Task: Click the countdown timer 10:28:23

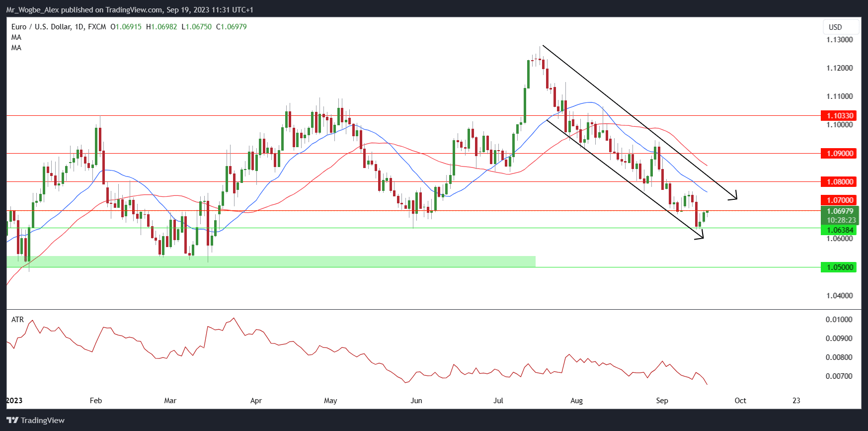Action: pos(841,220)
